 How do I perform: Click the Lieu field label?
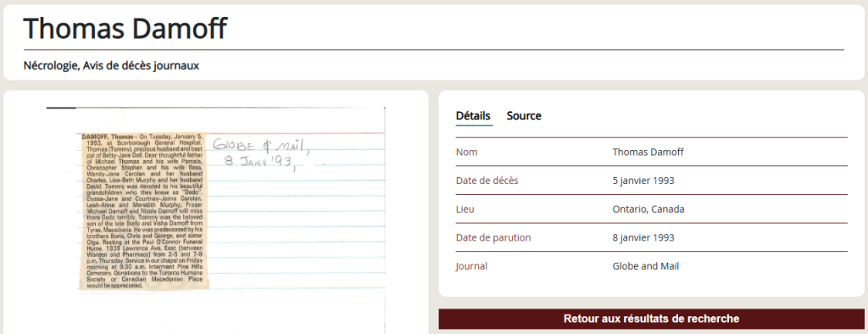465,209
